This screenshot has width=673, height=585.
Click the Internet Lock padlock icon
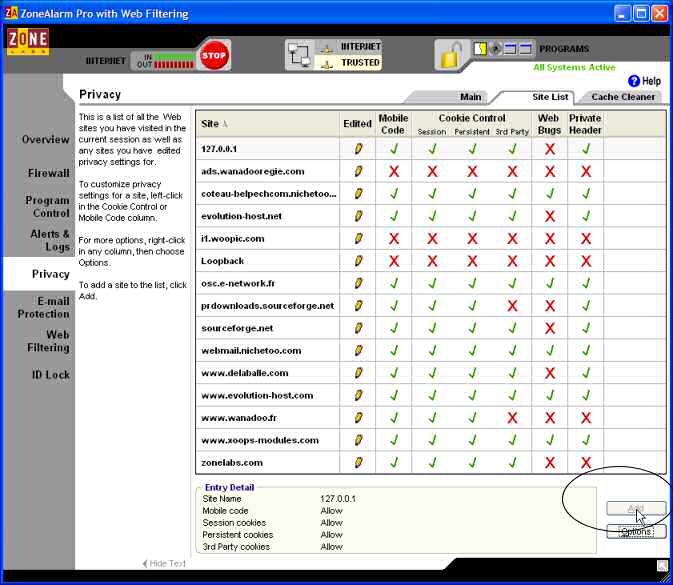pyautogui.click(x=450, y=55)
